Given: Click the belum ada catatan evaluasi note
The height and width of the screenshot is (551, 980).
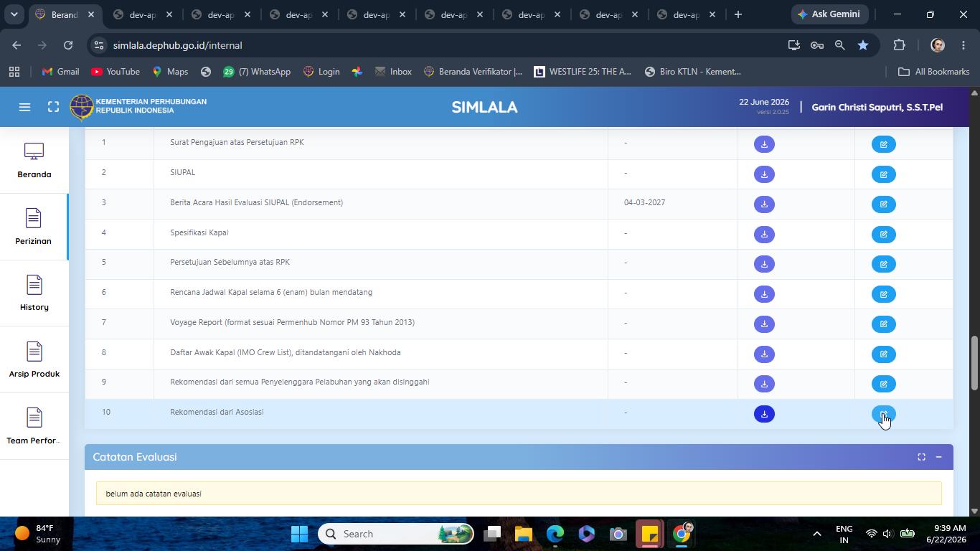Looking at the screenshot, I should [x=519, y=494].
